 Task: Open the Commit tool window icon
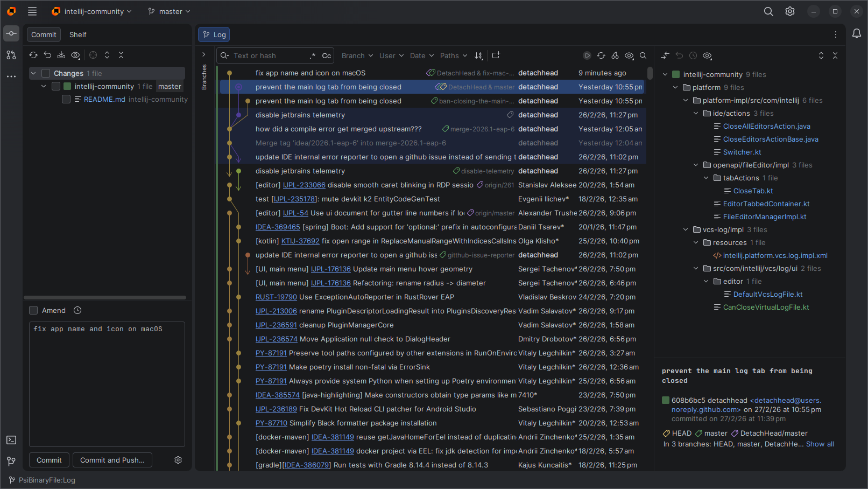(11, 33)
